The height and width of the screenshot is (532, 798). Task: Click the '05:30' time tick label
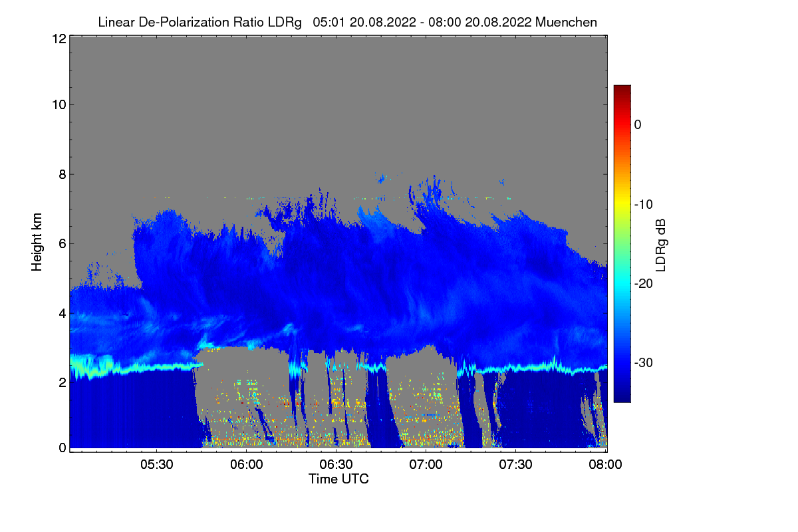(156, 464)
